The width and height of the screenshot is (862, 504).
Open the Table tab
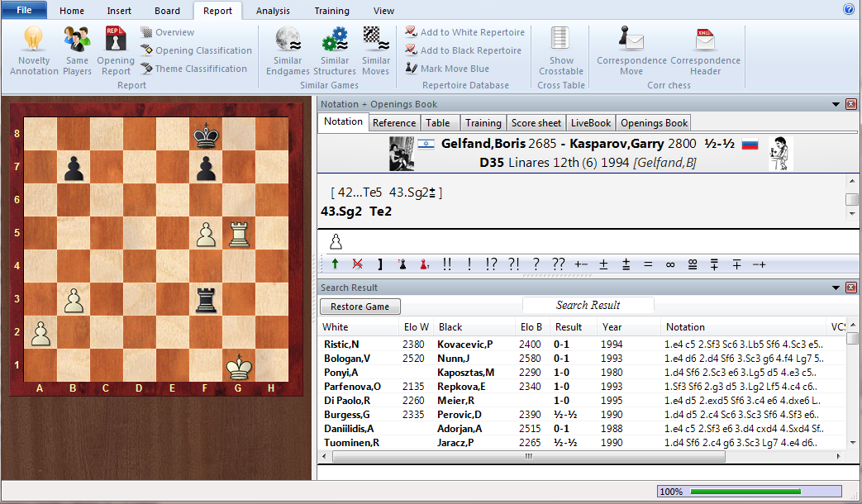point(438,123)
